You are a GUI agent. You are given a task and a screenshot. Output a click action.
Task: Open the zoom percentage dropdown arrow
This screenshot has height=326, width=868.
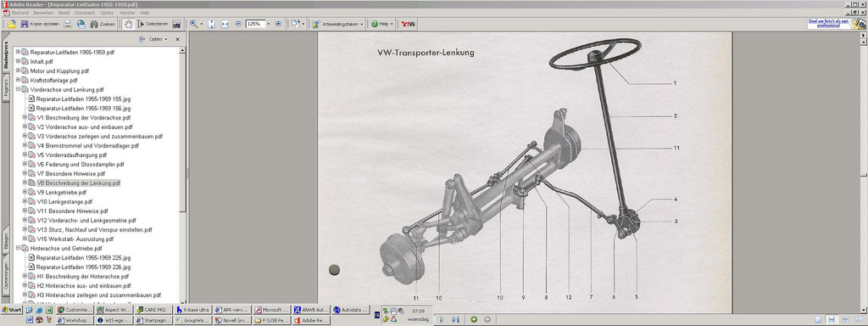click(x=269, y=24)
